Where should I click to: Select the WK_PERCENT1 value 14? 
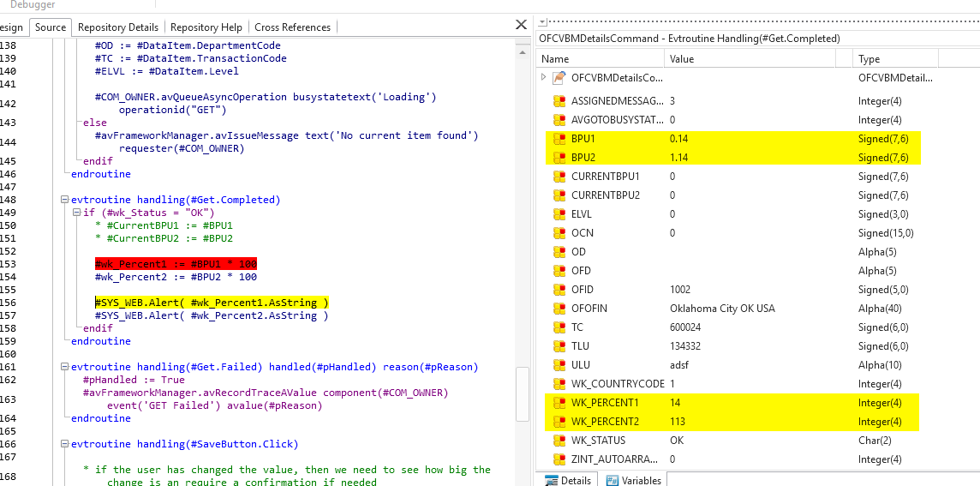(x=675, y=402)
